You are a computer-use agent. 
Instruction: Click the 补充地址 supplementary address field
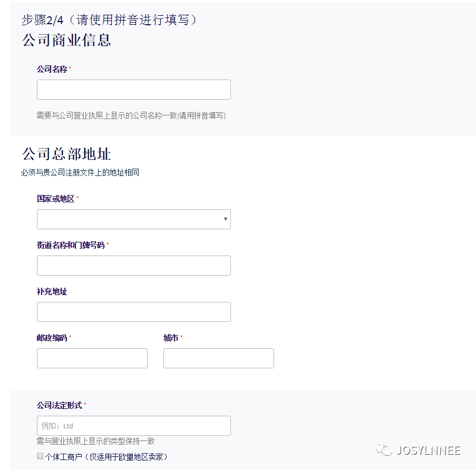pyautogui.click(x=133, y=312)
